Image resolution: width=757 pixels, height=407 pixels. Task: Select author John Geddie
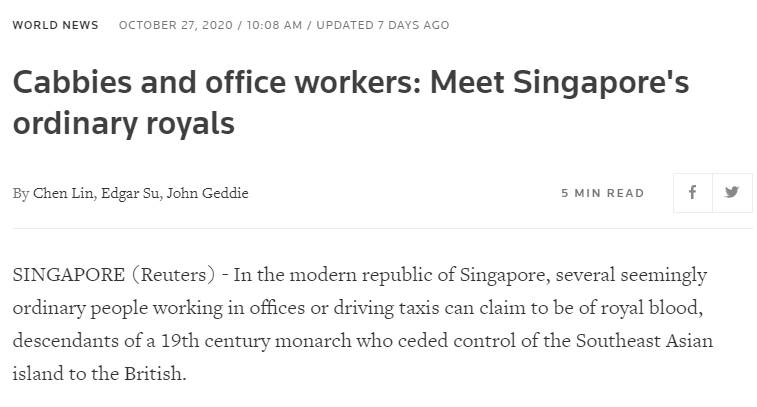click(x=207, y=193)
